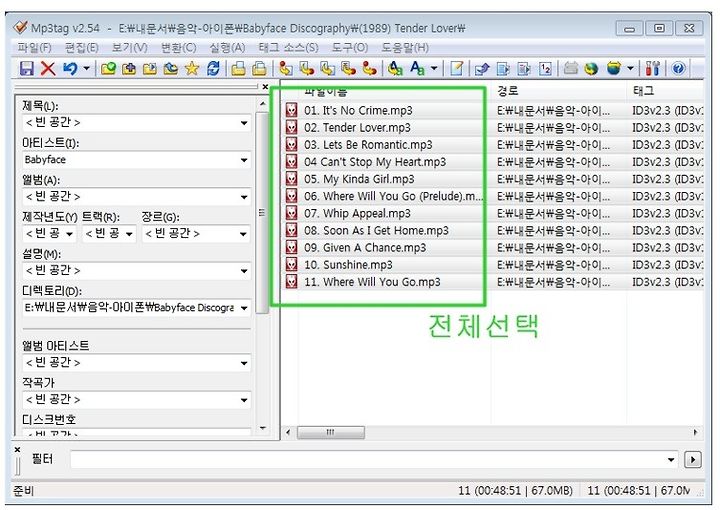Expand the tag sources dropdown arrow
The width and height of the screenshot is (720, 510).
(630, 69)
